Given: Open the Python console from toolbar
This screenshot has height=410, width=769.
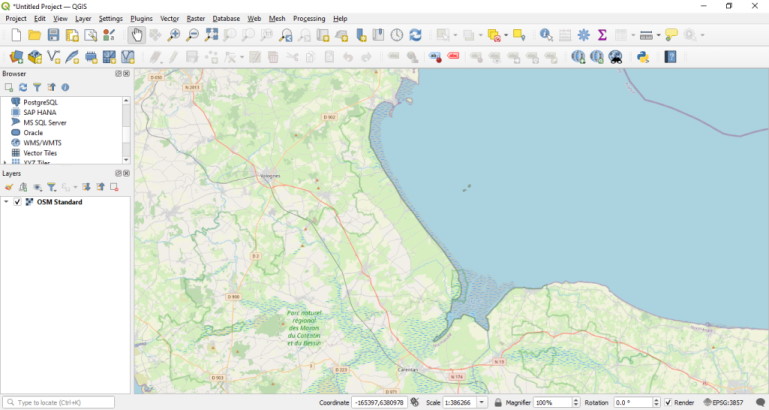Looking at the screenshot, I should click(x=643, y=57).
